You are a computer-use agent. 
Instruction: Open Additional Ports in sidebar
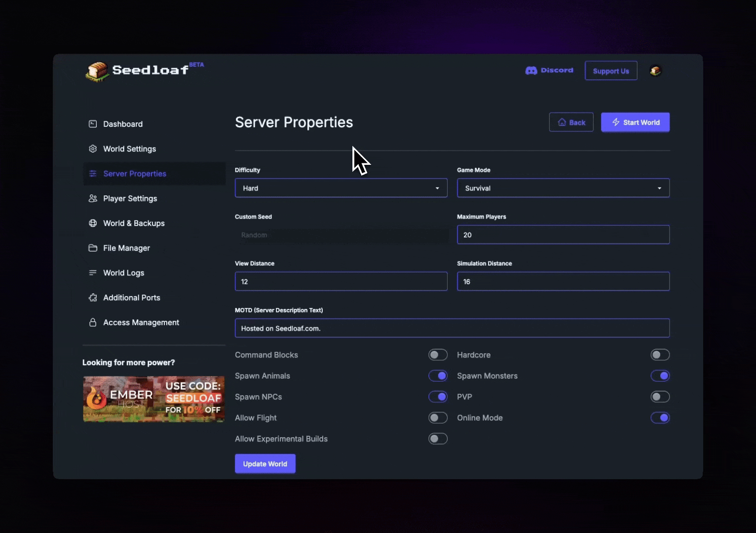click(154, 298)
